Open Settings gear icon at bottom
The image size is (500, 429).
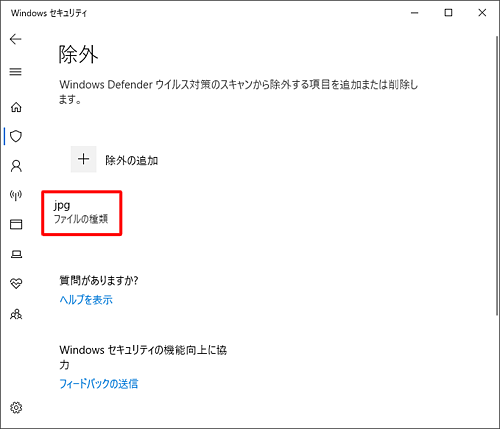(x=16, y=408)
